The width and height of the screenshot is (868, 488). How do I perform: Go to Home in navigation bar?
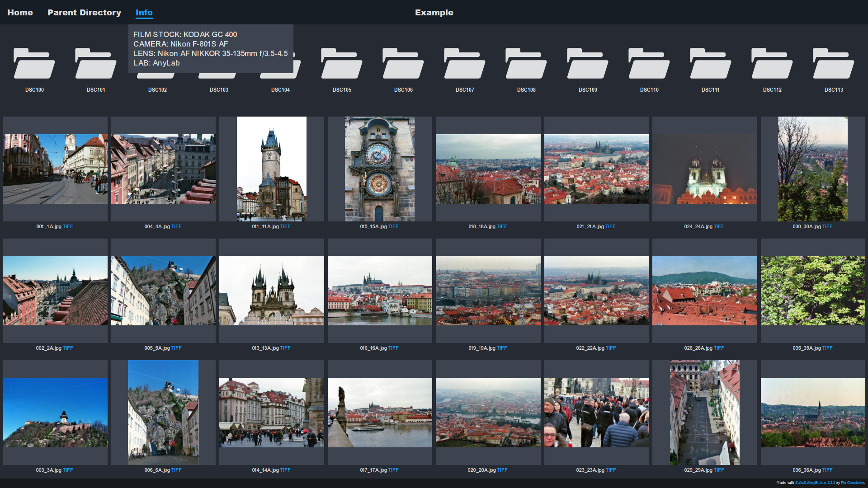20,13
